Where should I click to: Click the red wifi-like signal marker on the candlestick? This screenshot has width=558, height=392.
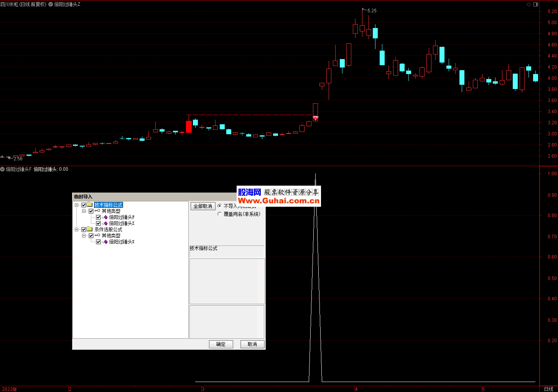pos(315,118)
